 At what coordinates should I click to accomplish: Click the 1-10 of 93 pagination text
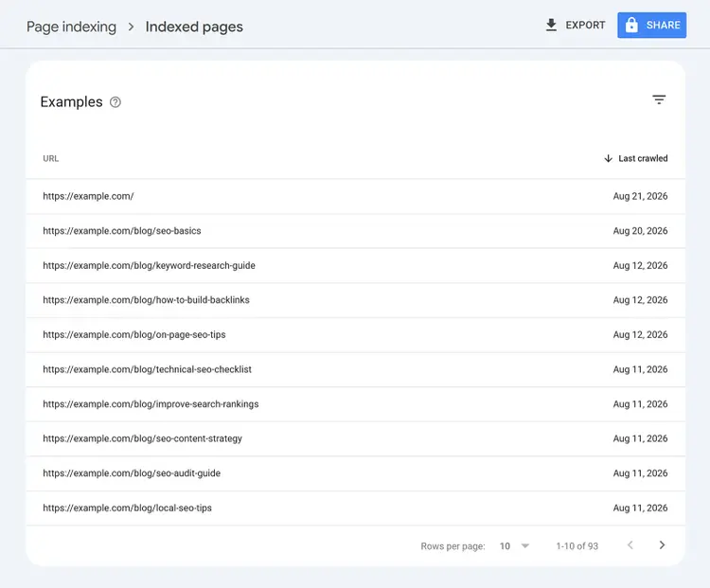click(577, 546)
